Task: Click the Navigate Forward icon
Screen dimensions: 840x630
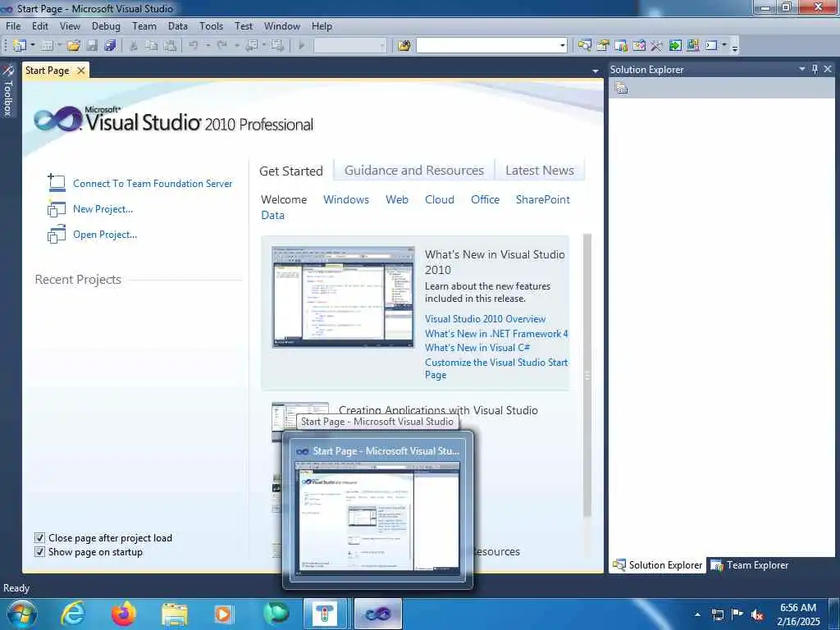Action: tap(277, 46)
